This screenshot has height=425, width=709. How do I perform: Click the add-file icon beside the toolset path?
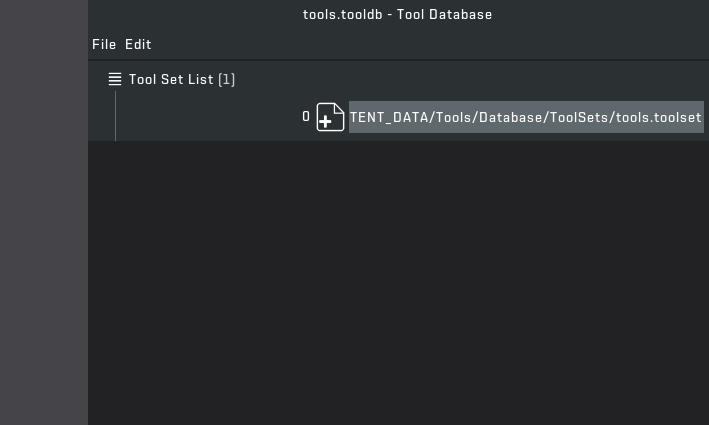click(330, 117)
